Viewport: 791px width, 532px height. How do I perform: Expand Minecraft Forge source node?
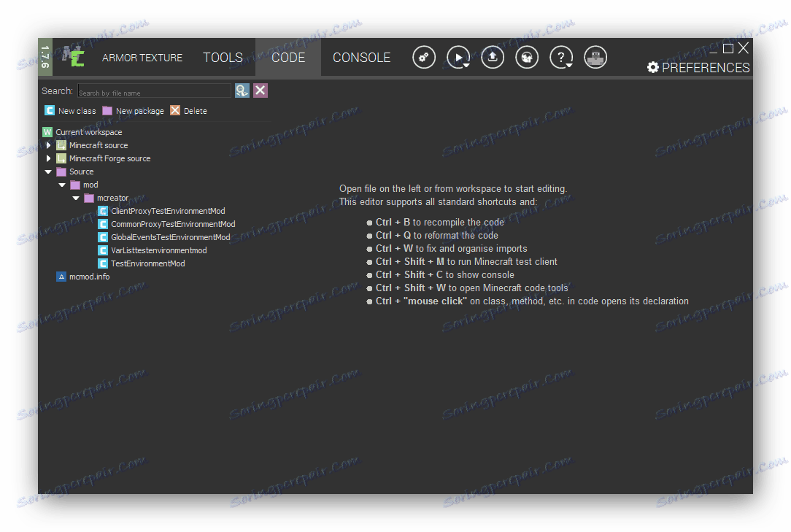48,158
